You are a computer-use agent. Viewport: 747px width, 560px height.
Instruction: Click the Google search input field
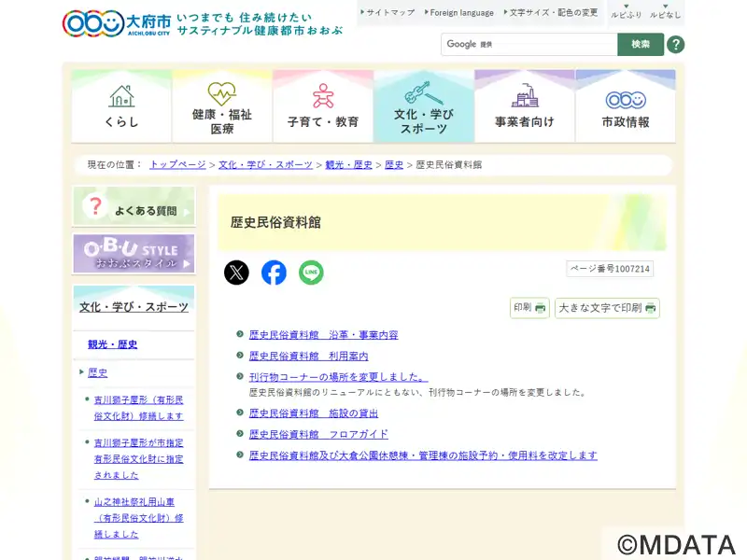pos(529,45)
